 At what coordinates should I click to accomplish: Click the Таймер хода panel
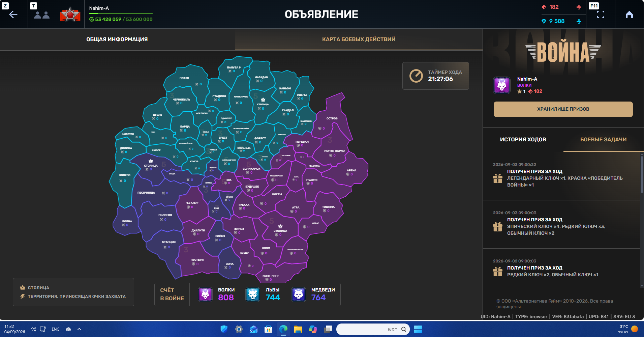[x=435, y=76]
